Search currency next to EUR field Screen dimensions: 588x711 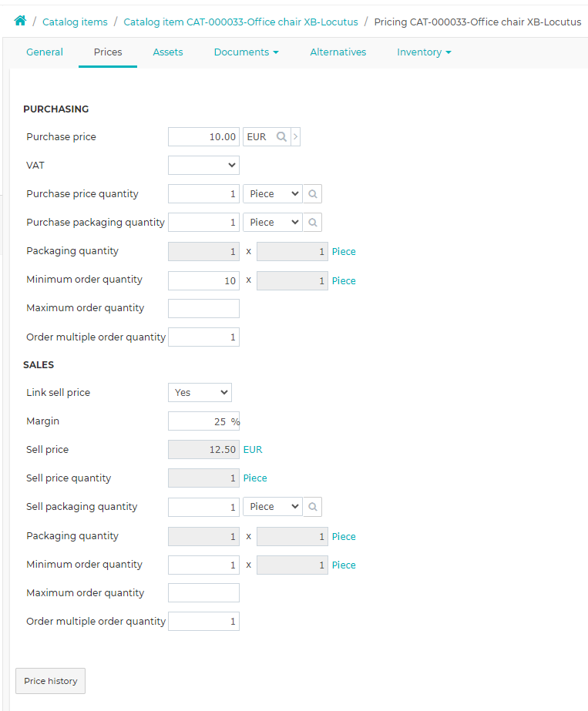(x=281, y=137)
